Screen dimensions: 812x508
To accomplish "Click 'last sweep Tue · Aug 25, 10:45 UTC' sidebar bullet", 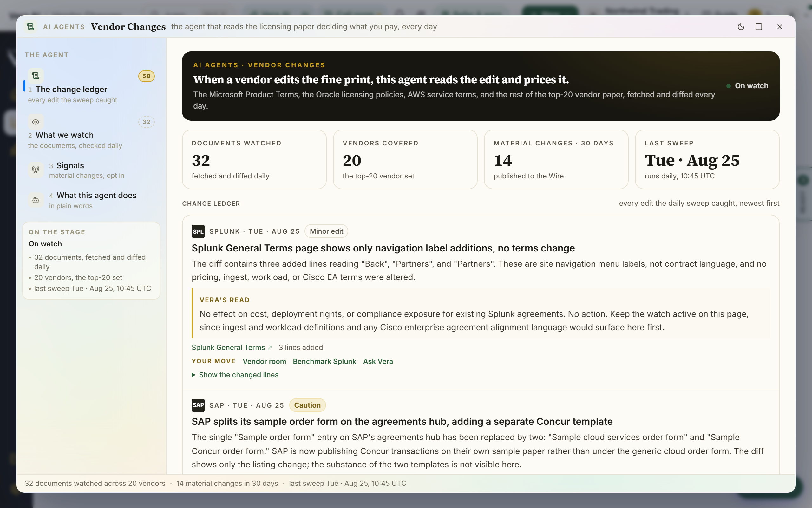I will click(93, 289).
